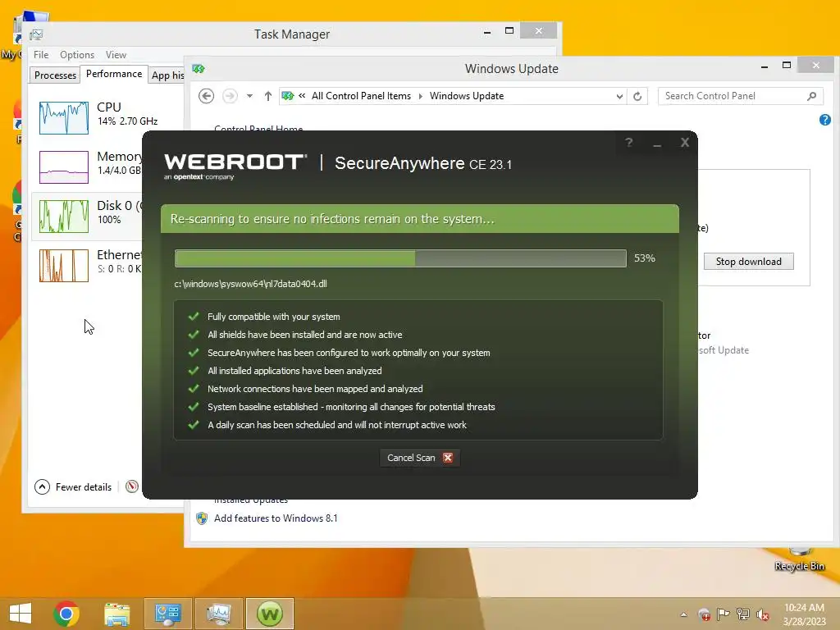
Task: Click the text 'All installed applications have been analyzed'
Action: [x=294, y=371]
